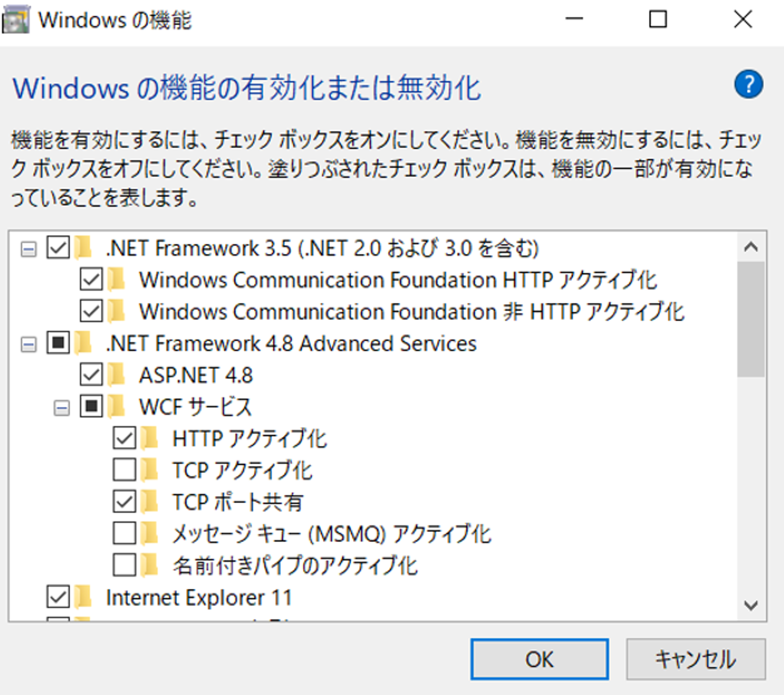The image size is (784, 695).
Task: Select the HTTP アクティブ化 tree item
Action: [249, 438]
